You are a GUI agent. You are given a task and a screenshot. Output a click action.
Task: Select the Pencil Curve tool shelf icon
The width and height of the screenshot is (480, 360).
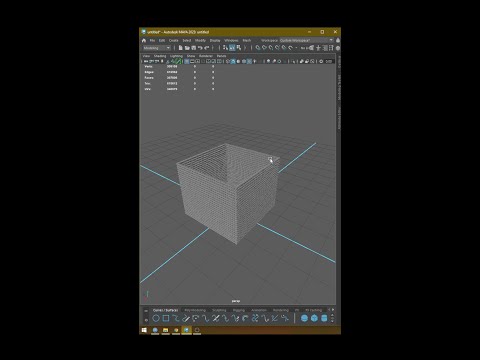click(186, 318)
